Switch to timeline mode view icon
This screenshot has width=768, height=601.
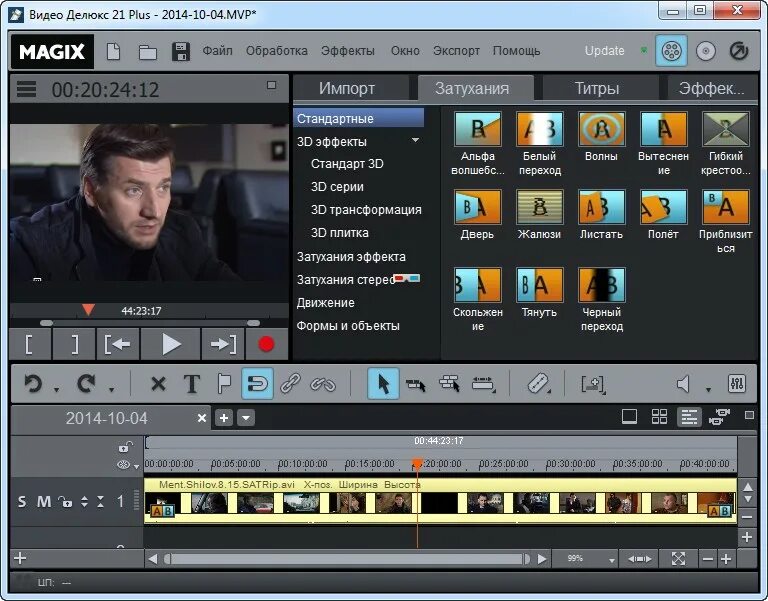tap(689, 417)
